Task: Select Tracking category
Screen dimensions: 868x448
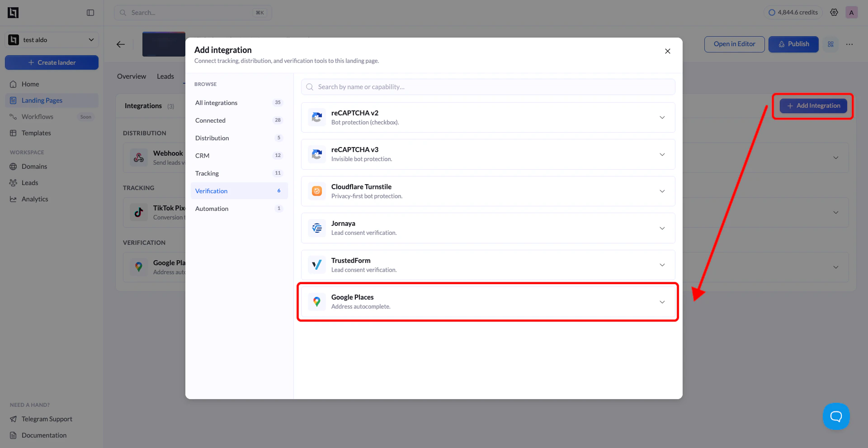Action: tap(239, 173)
